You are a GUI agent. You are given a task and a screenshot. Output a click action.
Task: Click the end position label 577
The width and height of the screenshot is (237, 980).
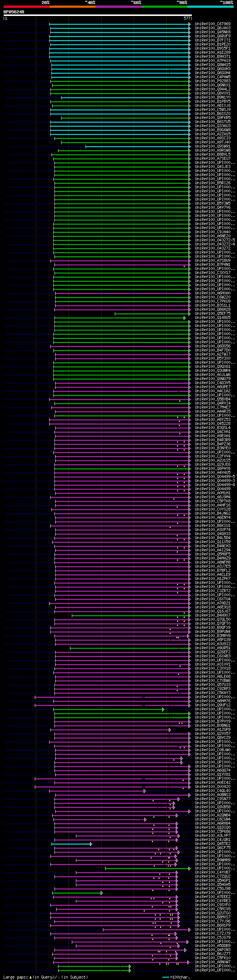point(187,18)
